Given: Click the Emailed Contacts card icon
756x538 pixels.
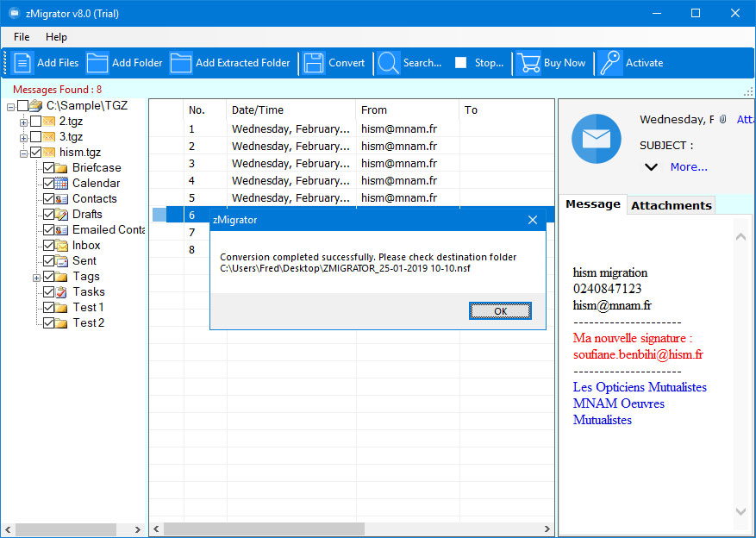Looking at the screenshot, I should click(61, 230).
